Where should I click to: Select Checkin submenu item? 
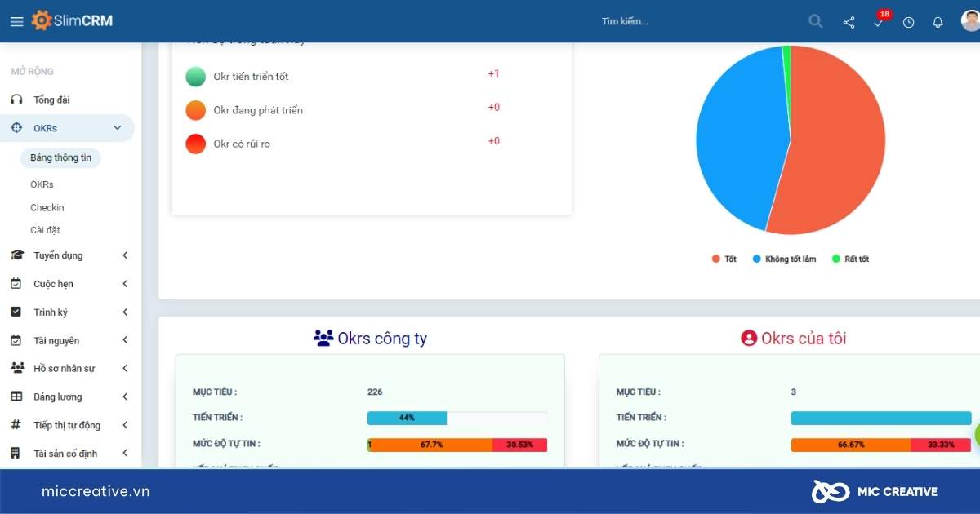pyautogui.click(x=47, y=207)
